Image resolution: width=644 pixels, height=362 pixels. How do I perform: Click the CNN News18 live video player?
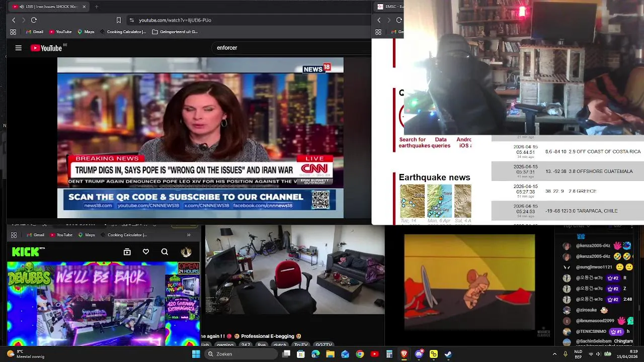point(200,138)
